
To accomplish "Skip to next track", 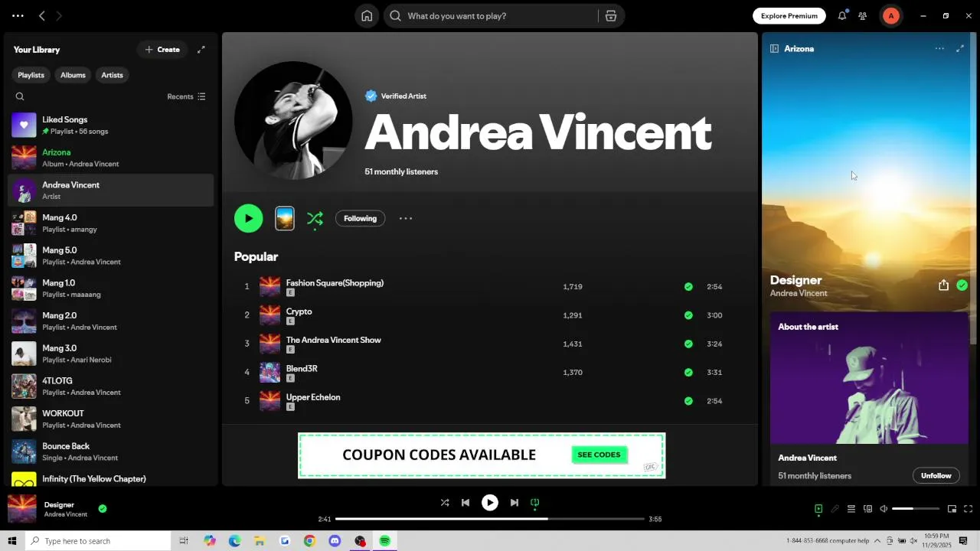I will click(514, 503).
